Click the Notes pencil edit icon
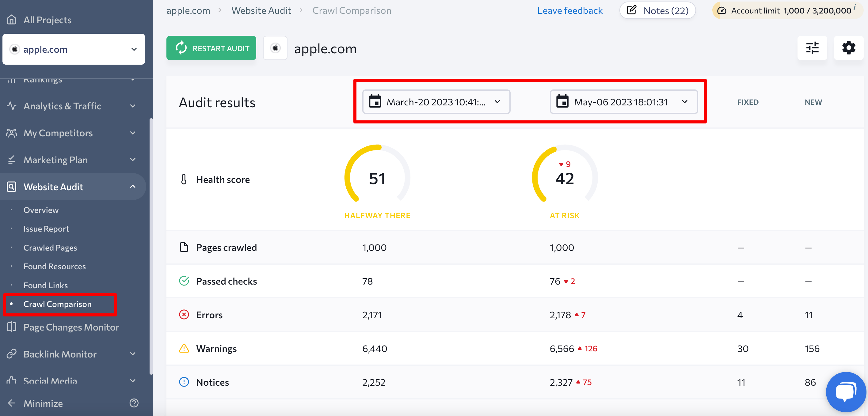This screenshot has width=868, height=416. pyautogui.click(x=631, y=10)
